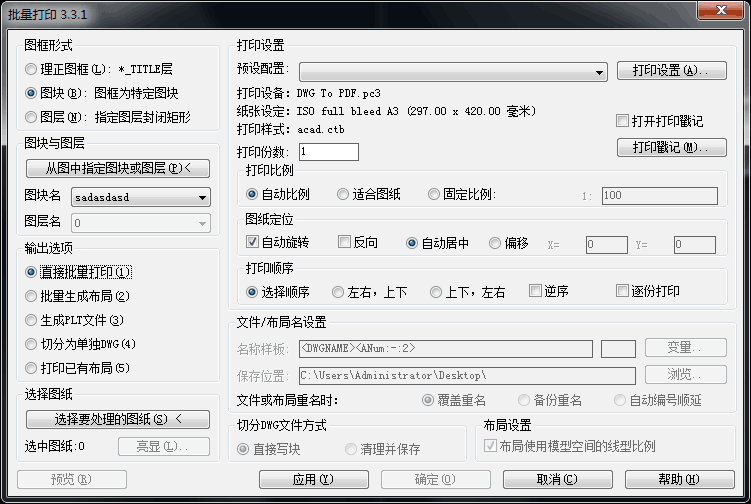Screen dimensions: 751x504
Task: Click the 打印戳记 stamp button
Action: pyautogui.click(x=671, y=148)
